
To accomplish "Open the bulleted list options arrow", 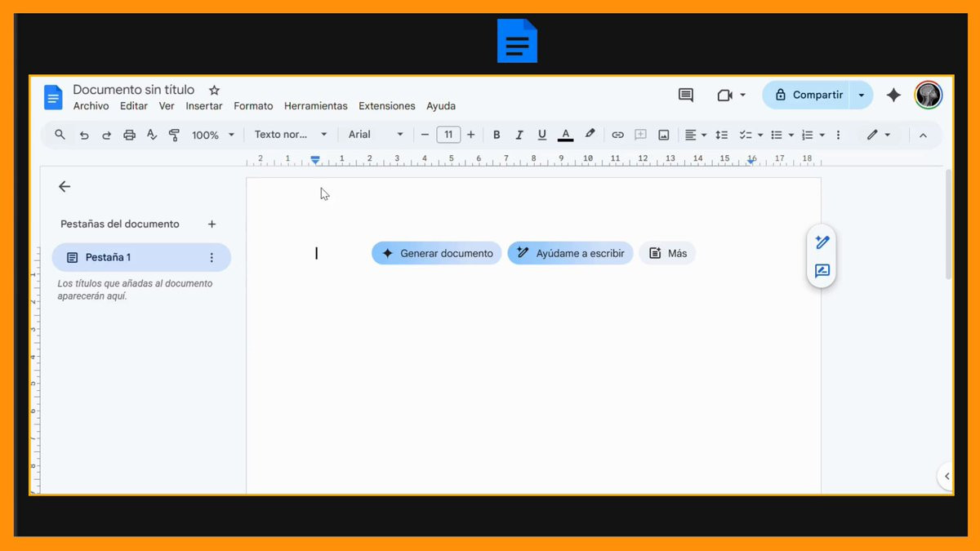I will pyautogui.click(x=791, y=136).
